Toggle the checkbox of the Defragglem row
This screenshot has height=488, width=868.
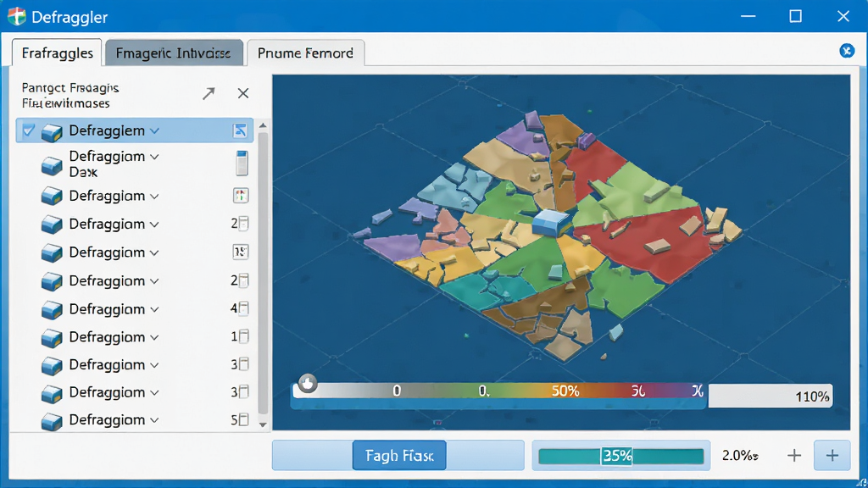click(x=28, y=131)
